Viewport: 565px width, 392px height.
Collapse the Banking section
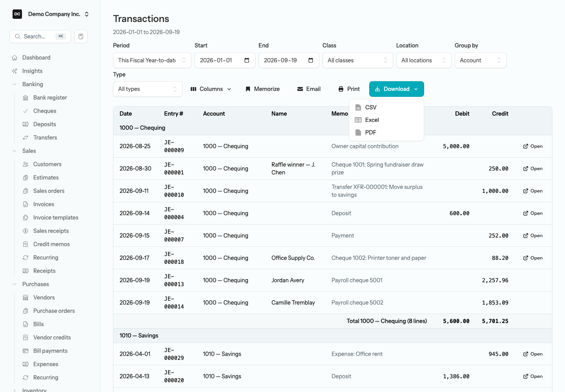[x=15, y=84]
